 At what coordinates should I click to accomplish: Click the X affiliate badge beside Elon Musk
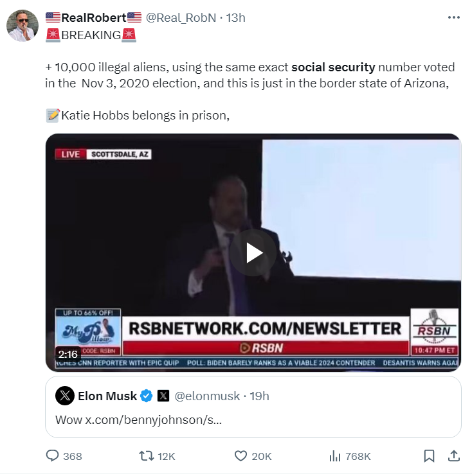(x=163, y=396)
